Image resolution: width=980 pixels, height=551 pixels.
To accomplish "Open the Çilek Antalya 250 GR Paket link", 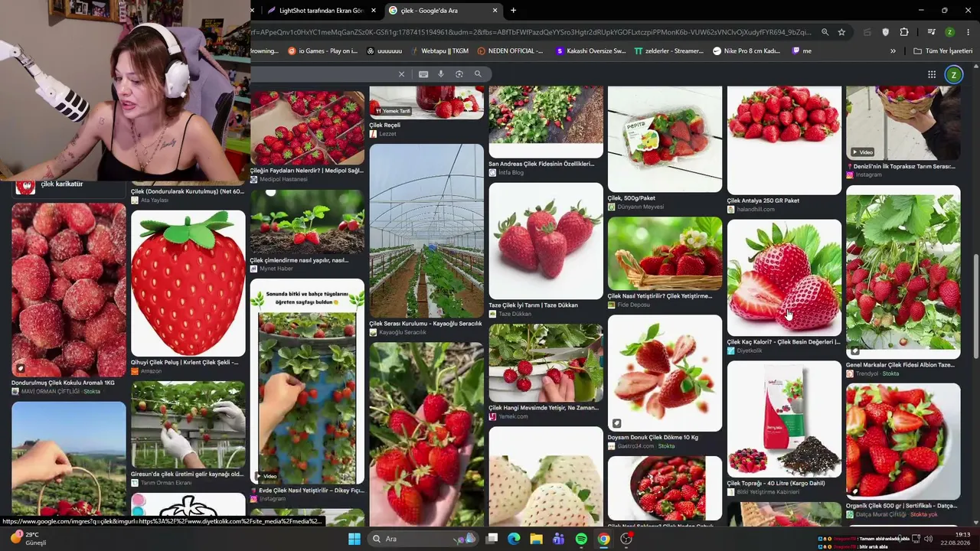I will [x=763, y=201].
